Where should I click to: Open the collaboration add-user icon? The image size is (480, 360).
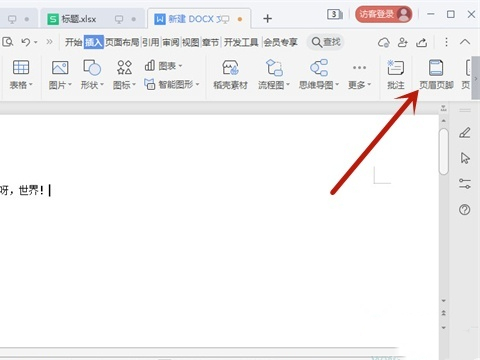[x=403, y=42]
